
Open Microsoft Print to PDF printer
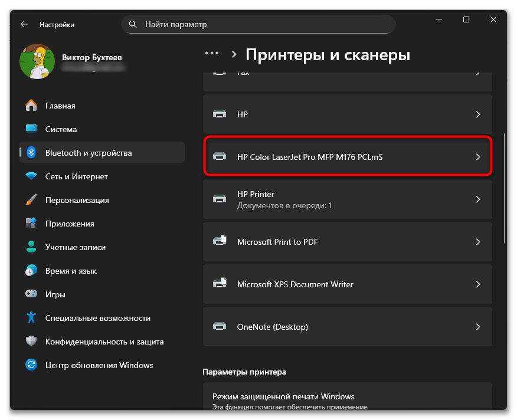pyautogui.click(x=348, y=242)
